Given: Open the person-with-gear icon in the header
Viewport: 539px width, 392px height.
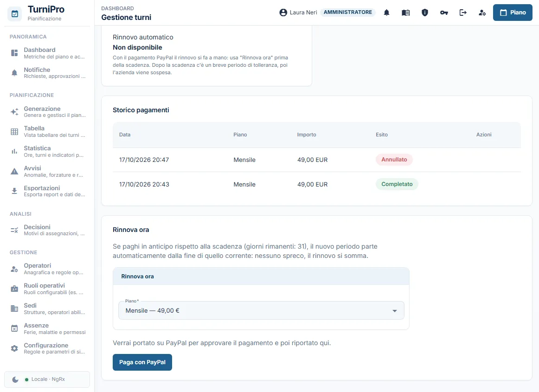Looking at the screenshot, I should pos(482,13).
